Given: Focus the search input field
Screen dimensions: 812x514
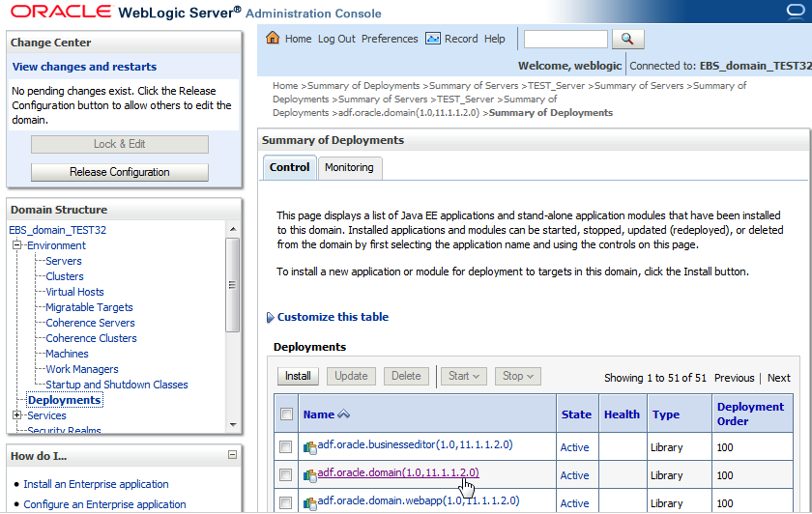Looking at the screenshot, I should tap(565, 39).
